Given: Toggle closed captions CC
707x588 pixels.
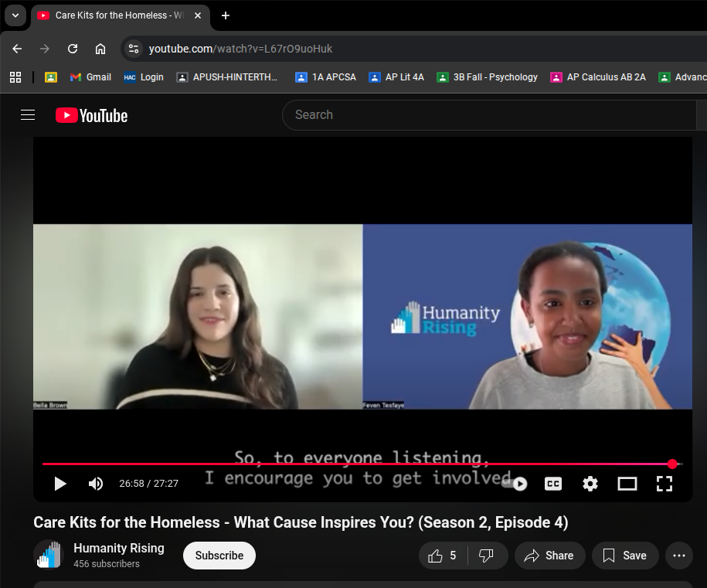Looking at the screenshot, I should [x=553, y=484].
